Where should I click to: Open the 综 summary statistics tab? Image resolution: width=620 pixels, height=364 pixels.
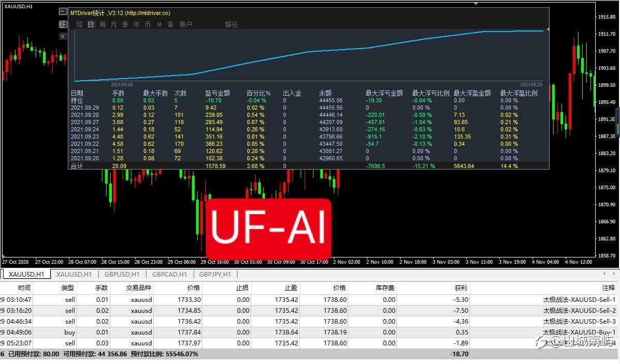80,24
